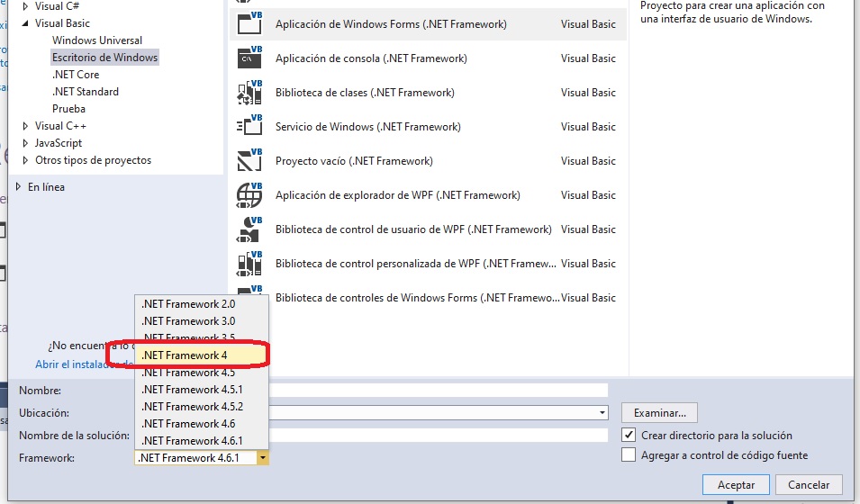Screen dimensions: 860x504
Task: Click the WPF browser application icon
Action: click(x=249, y=194)
